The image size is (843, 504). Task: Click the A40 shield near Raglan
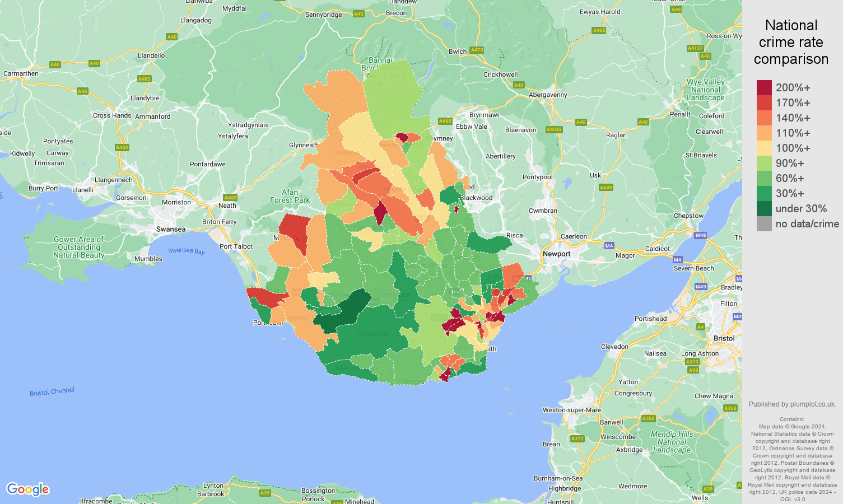643,122
